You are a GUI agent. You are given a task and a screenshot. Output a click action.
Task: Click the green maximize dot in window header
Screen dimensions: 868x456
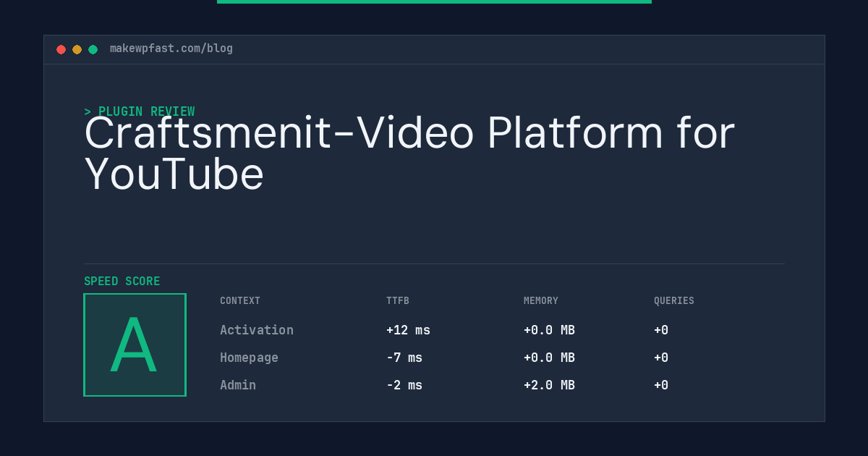[93, 49]
